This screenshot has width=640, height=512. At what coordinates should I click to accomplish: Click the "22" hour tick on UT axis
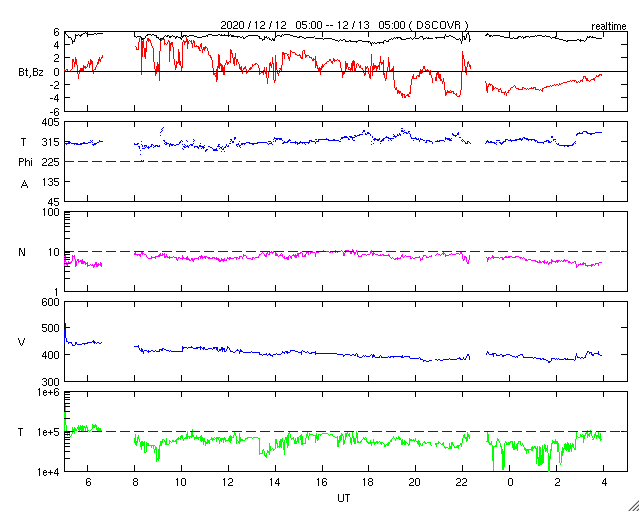462,483
